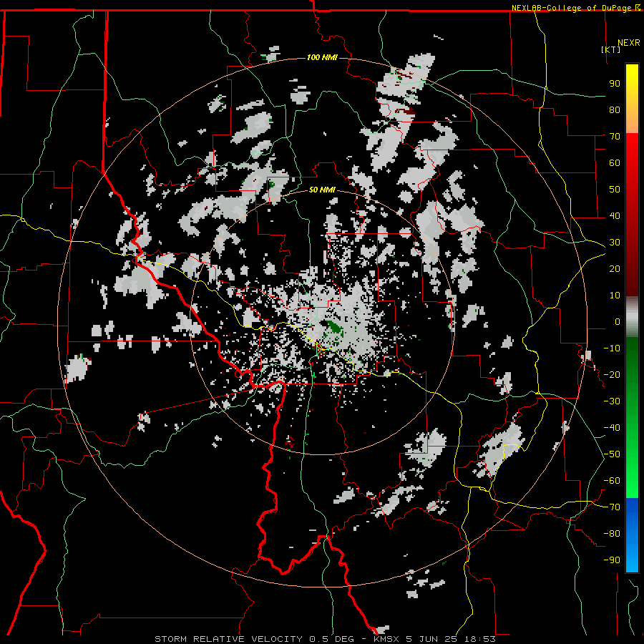Image resolution: width=644 pixels, height=644 pixels.
Task: Select the positive 50 velocity scale value
Action: (615, 190)
